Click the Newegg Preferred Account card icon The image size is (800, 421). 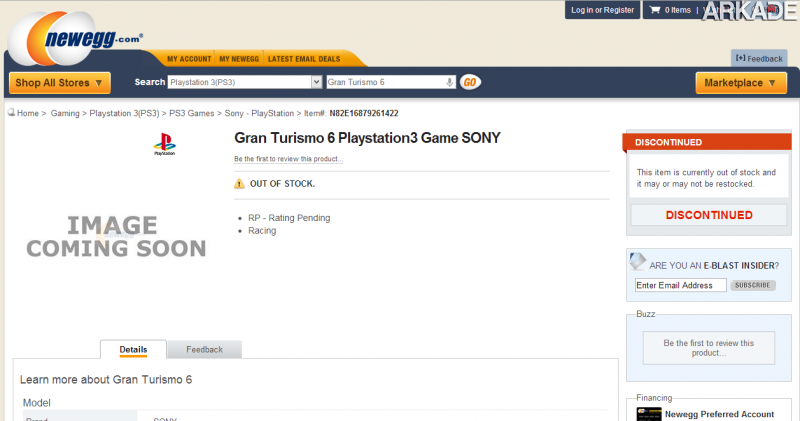coord(649,414)
